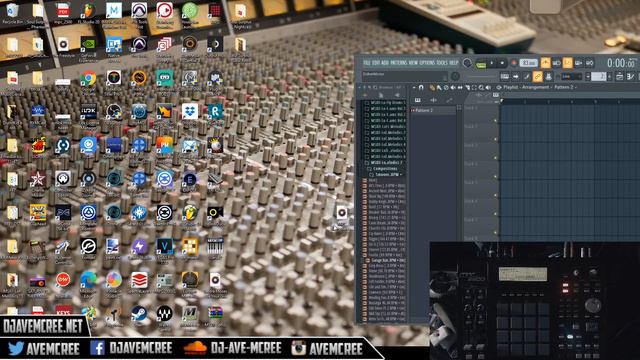640x360 pixels.
Task: Open the pattern selector number field
Action: pyautogui.click(x=598, y=76)
